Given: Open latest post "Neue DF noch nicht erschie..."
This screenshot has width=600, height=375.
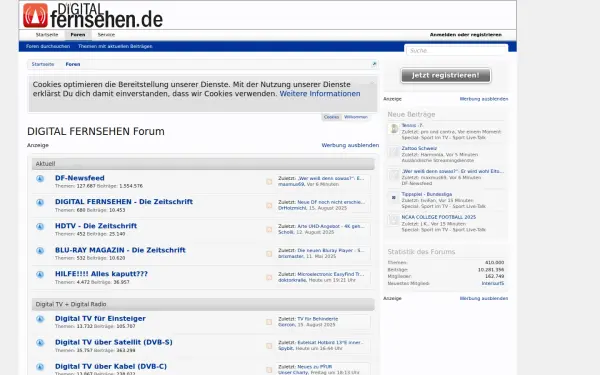Looking at the screenshot, I should (x=331, y=202).
